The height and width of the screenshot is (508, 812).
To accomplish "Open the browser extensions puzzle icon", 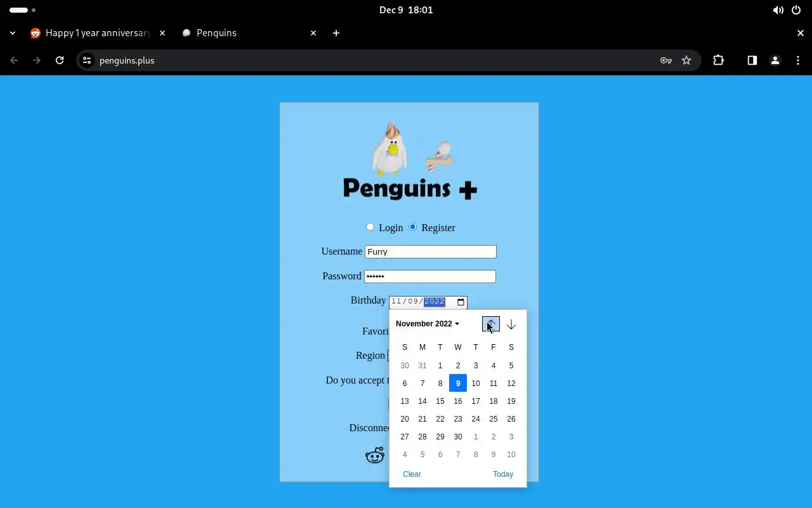I will point(718,60).
